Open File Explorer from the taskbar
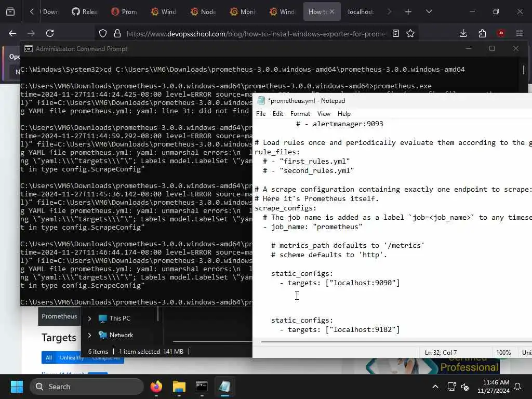This screenshot has height=399, width=532. (x=179, y=387)
